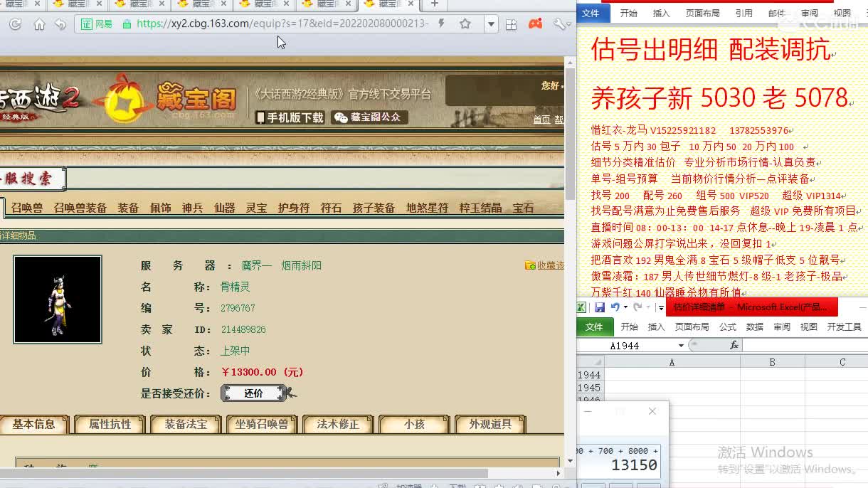Click 藏宝阁公众 WeChat button

[x=369, y=117]
